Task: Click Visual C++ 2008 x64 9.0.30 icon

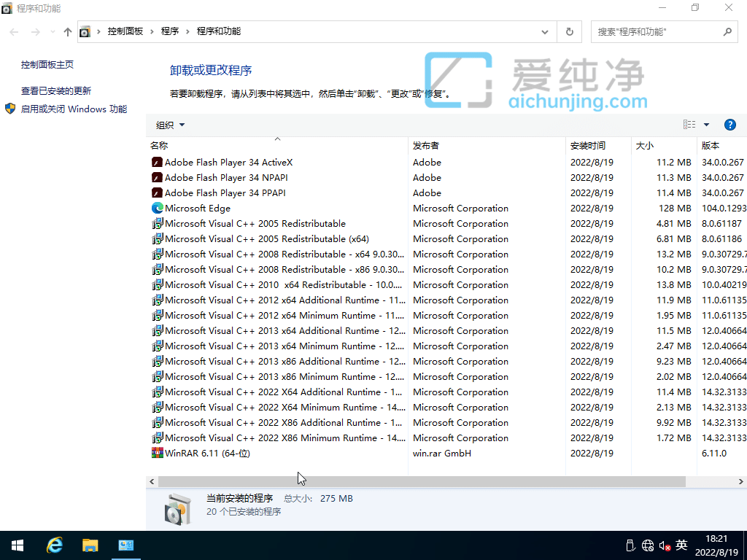Action: pos(158,254)
